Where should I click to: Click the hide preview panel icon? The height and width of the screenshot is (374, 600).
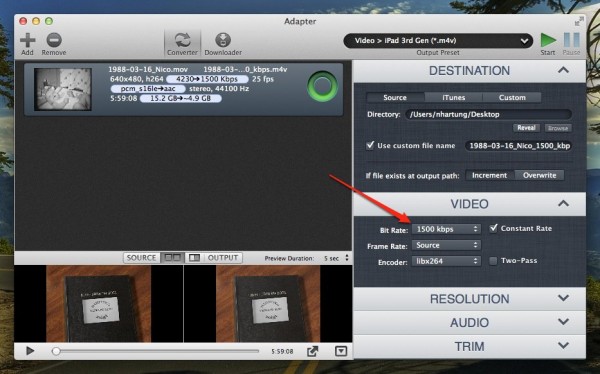click(341, 351)
